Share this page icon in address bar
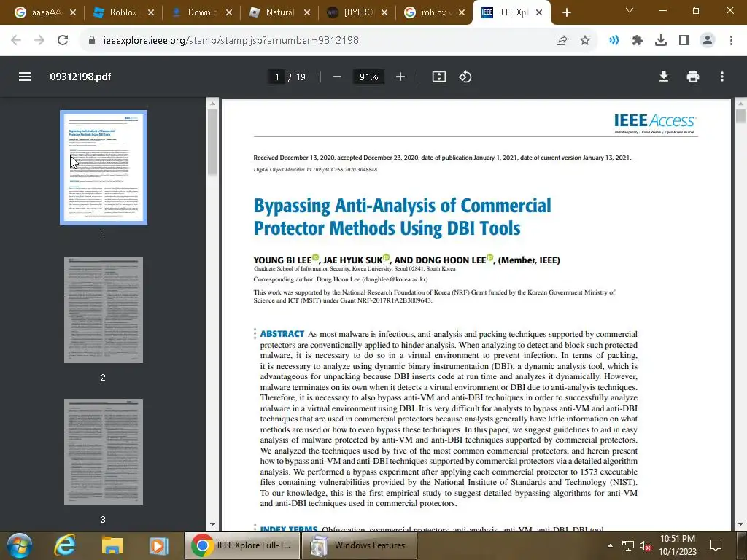Viewport: 747px width, 560px height. click(562, 41)
